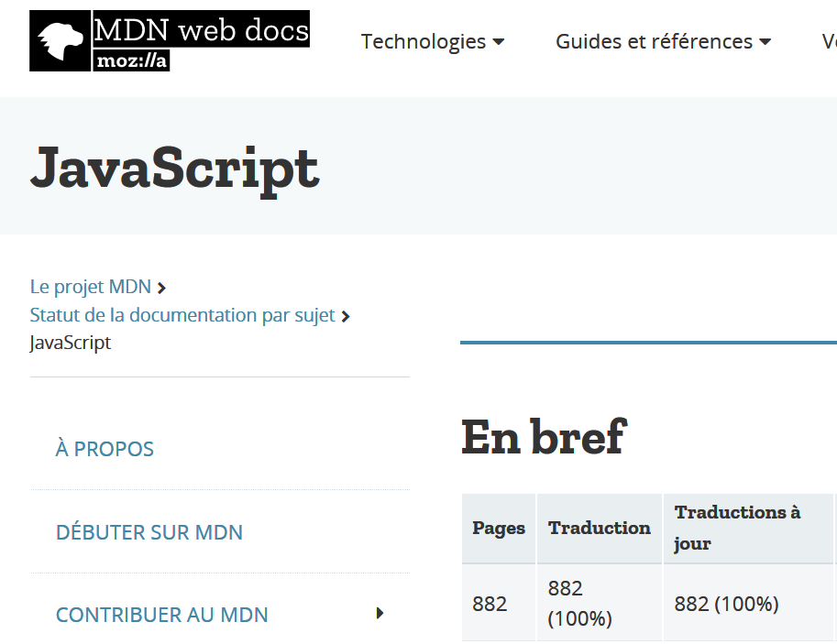Click the Pages column header
837x644 pixels.
coord(499,529)
